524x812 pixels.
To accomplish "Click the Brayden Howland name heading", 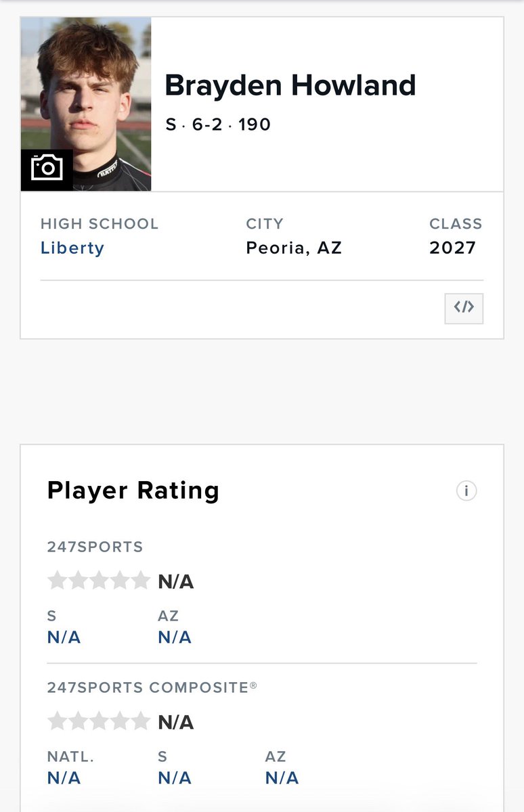I will [x=290, y=86].
